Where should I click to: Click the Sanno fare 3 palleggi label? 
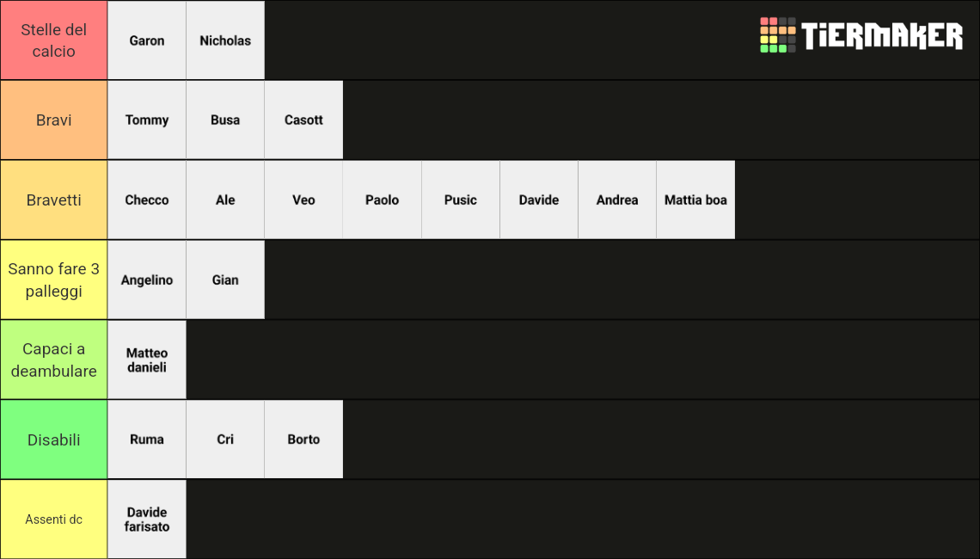tap(54, 279)
